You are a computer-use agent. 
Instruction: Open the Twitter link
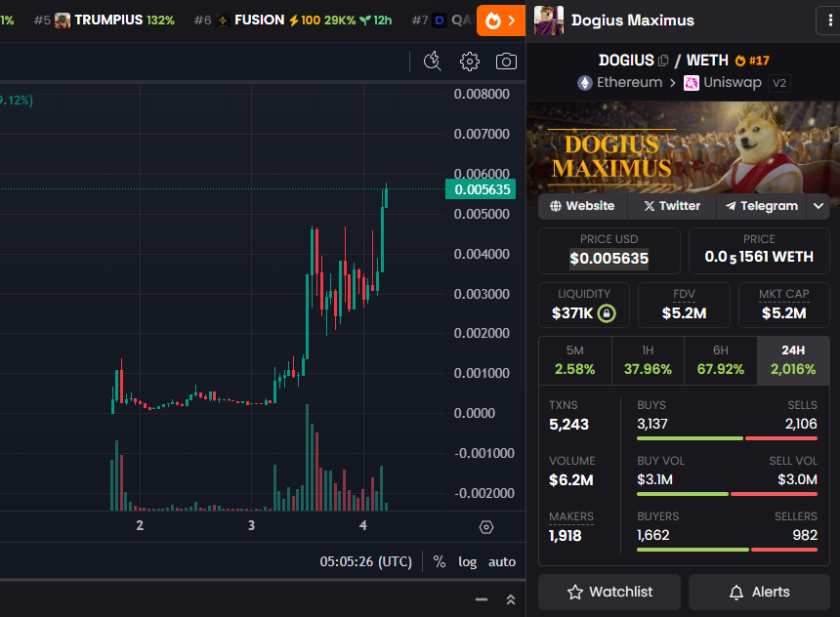click(672, 206)
